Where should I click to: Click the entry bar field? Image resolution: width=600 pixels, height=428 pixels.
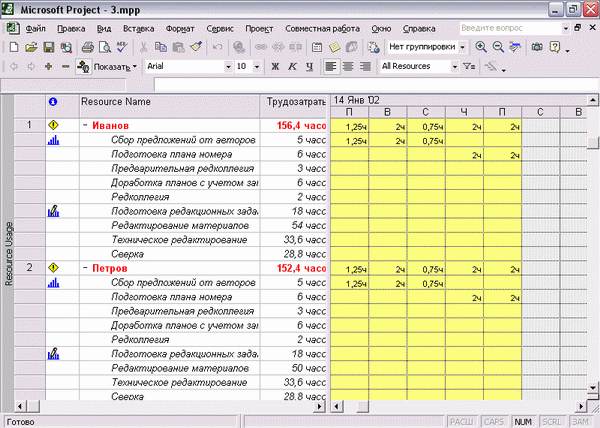coord(377,85)
